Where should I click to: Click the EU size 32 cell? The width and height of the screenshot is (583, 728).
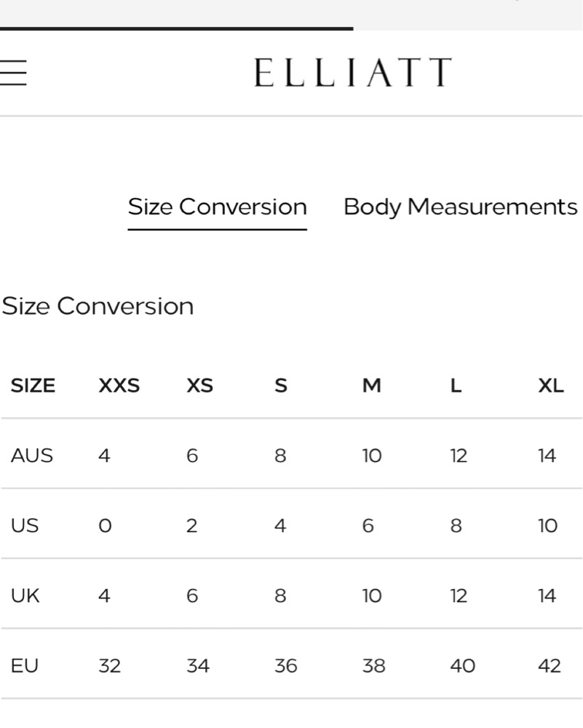[110, 666]
